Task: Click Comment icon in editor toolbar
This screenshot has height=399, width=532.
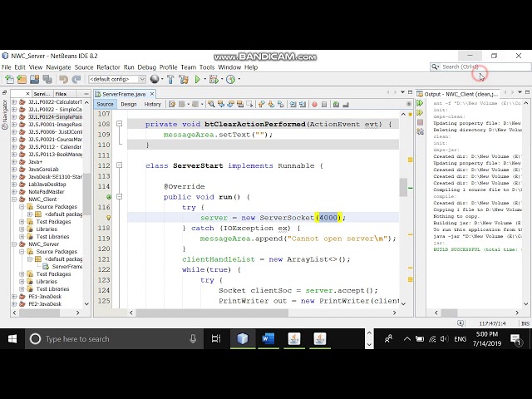Action: tap(336, 104)
